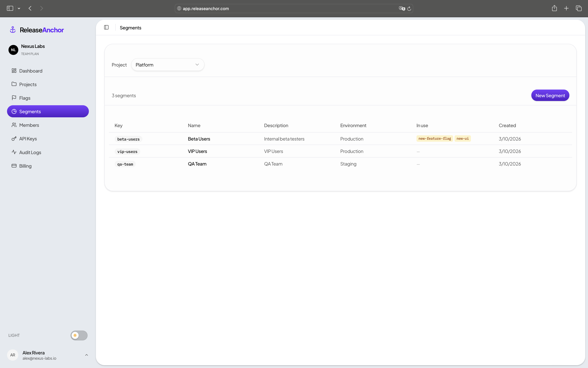The height and width of the screenshot is (368, 588).
Task: Click the API Keys key icon
Action: [14, 138]
